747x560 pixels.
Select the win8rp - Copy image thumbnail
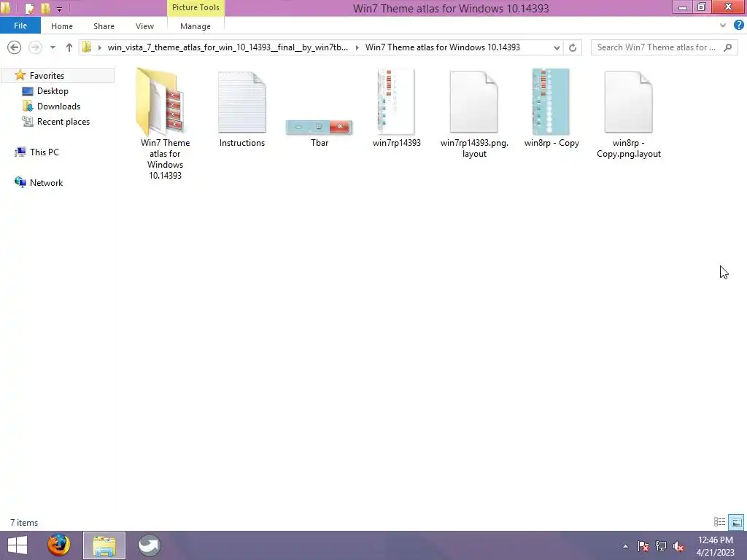(x=551, y=102)
